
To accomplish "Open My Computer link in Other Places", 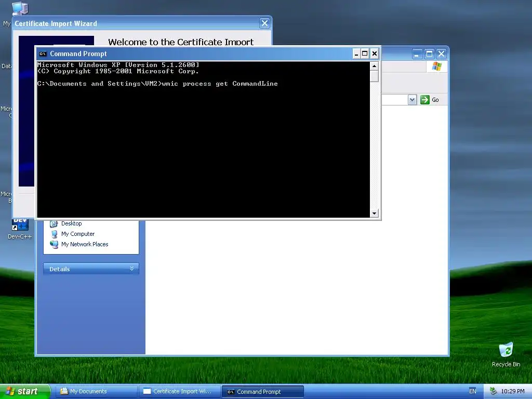I will (78, 234).
